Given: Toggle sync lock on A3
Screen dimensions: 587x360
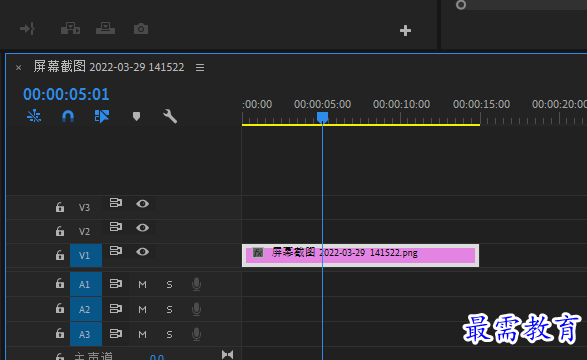Looking at the screenshot, I should [116, 333].
